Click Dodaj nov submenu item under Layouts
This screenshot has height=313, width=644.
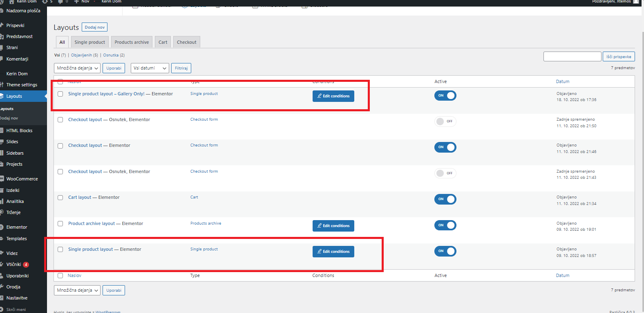9,118
